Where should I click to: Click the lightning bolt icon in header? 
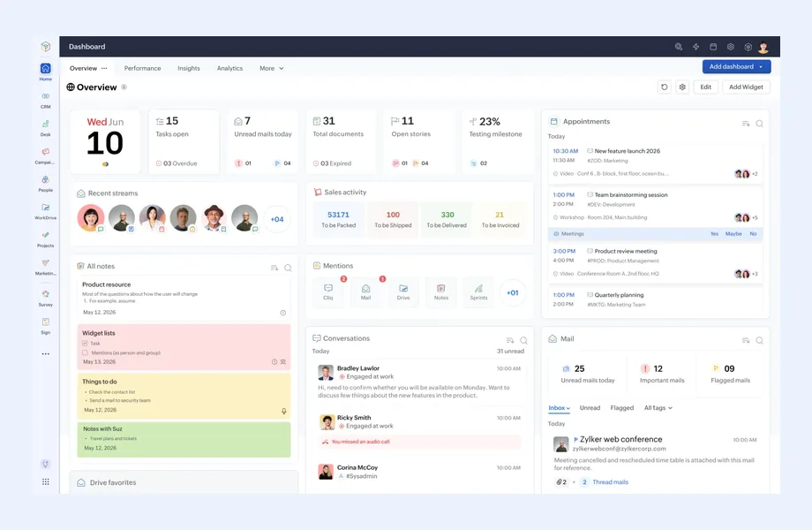tap(696, 47)
